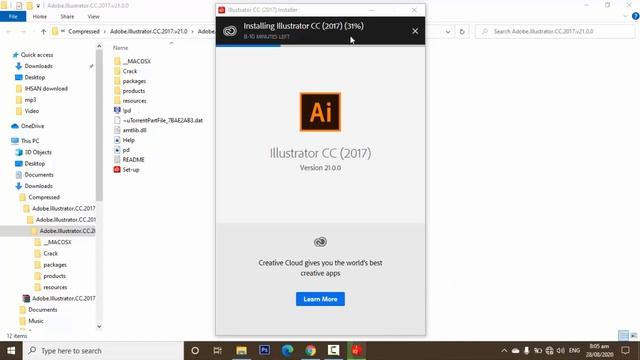Open Cortana circle on taskbar

[x=195, y=351]
